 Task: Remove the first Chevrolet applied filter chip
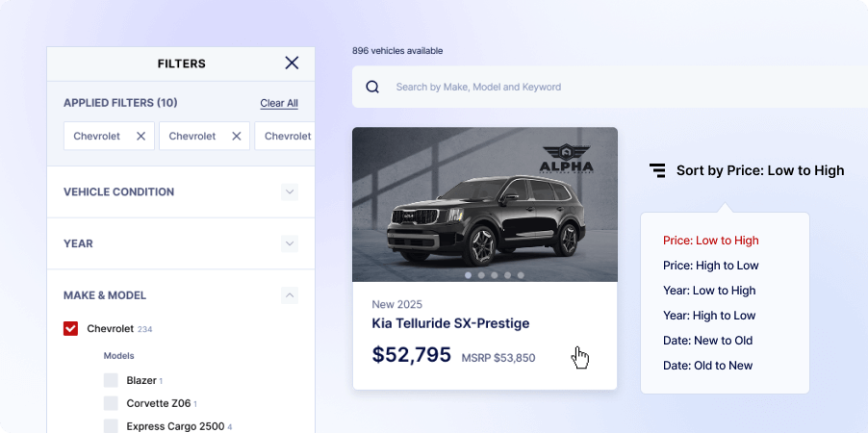tap(141, 137)
